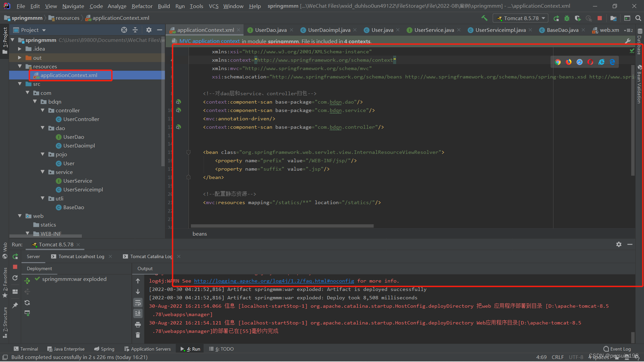The height and width of the screenshot is (362, 644).
Task: Toggle soft-wrap in console output
Action: 138,303
